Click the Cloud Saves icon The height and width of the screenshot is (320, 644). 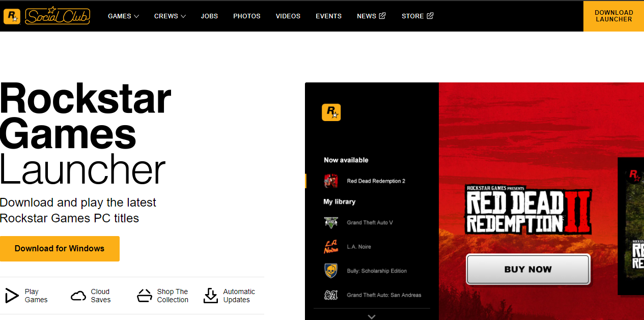point(78,295)
